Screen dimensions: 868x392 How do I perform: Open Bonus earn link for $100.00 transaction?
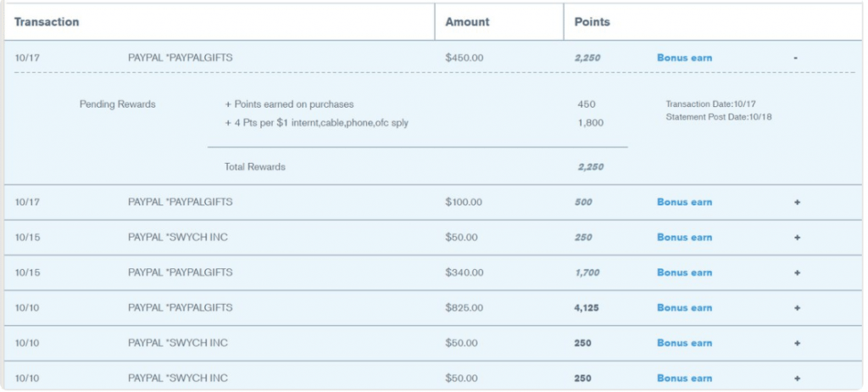click(x=684, y=203)
